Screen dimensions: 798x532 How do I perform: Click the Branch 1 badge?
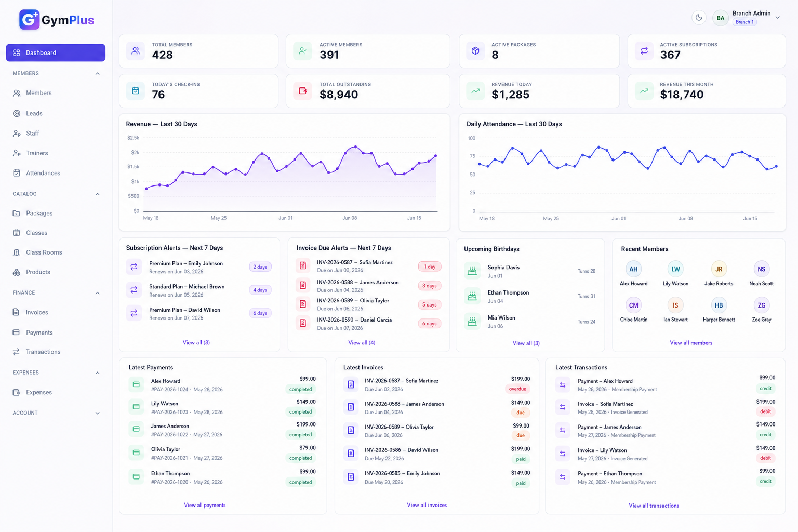point(744,22)
